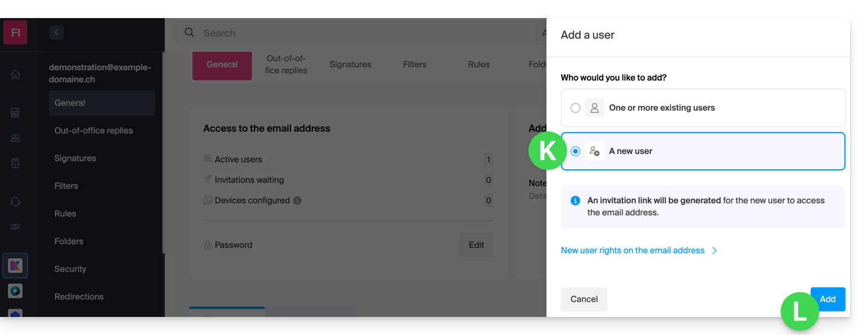Click the Search input field

(x=362, y=33)
